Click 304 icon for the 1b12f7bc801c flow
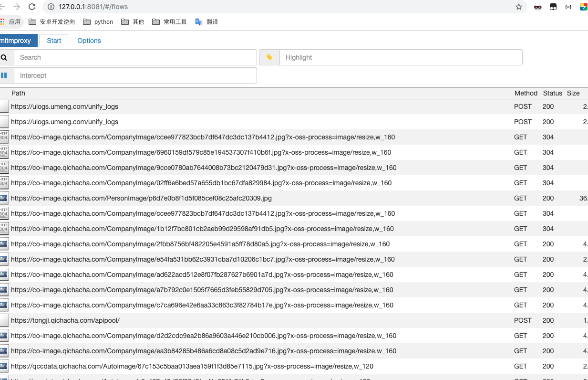Viewport: 588px width, 380px height. tap(4, 229)
